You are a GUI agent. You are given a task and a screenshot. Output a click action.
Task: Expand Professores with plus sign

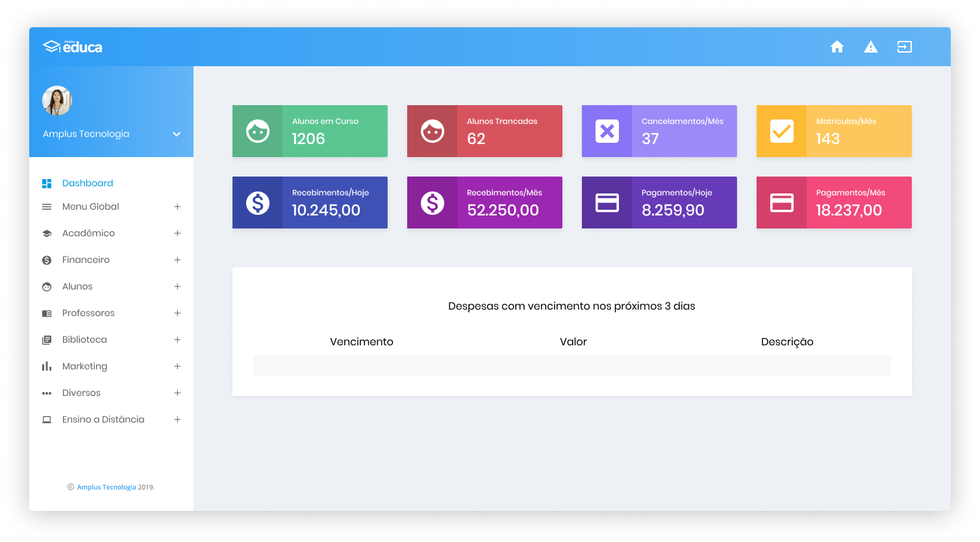click(177, 313)
